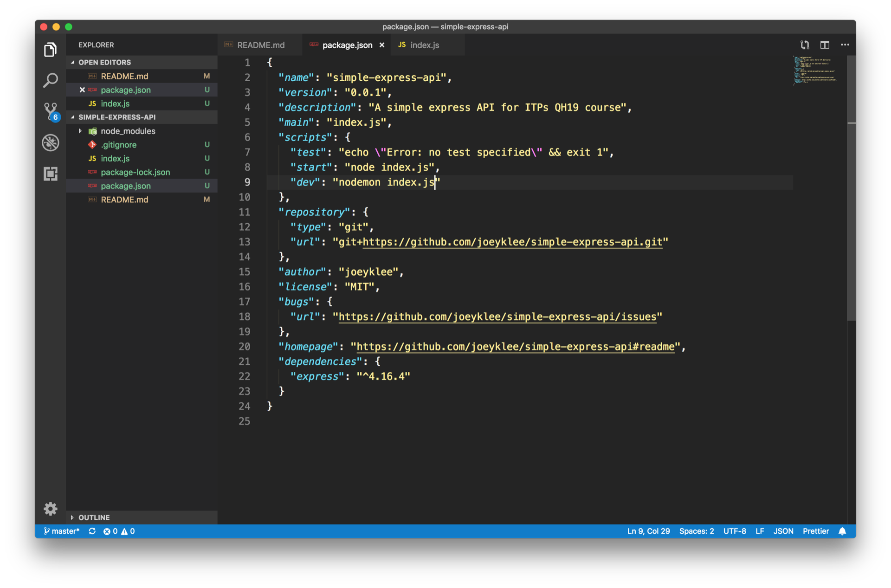Click the Open Changes compare icon
Screen dimensions: 891x588
pyautogui.click(x=805, y=45)
